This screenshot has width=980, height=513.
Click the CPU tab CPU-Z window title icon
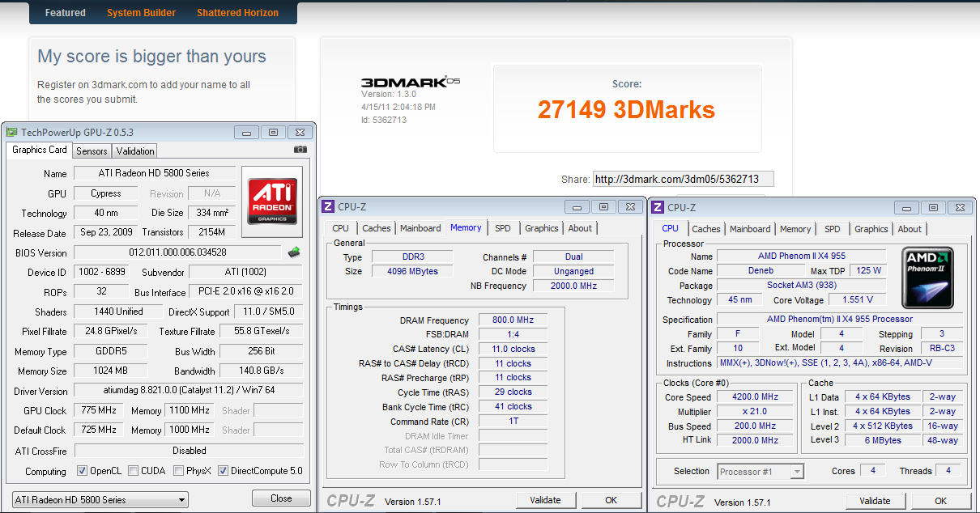point(658,207)
